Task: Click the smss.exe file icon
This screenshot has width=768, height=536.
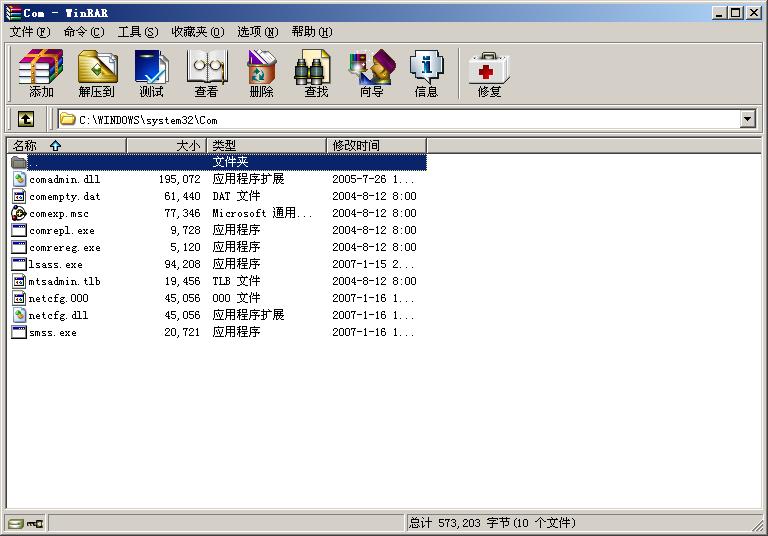Action: click(19, 332)
